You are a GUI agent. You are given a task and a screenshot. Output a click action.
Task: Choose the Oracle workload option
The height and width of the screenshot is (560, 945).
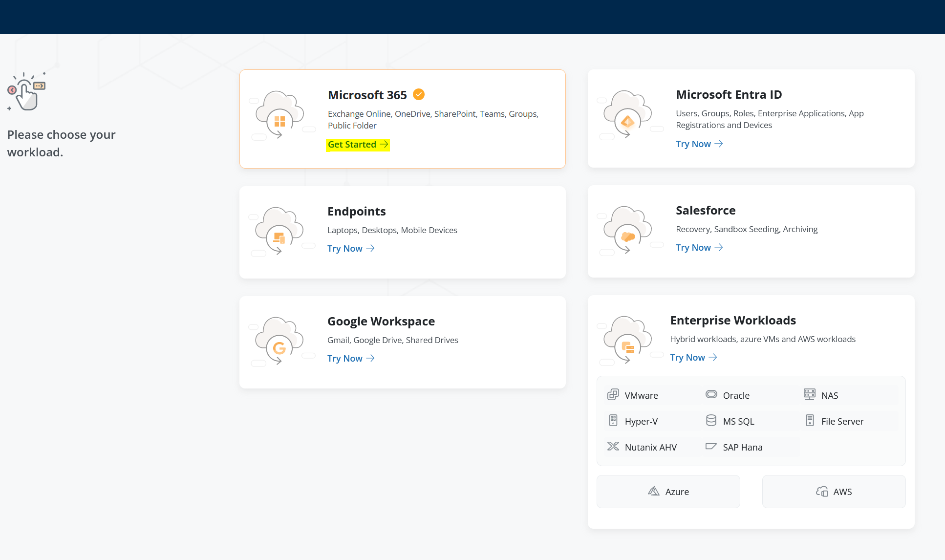pos(735,395)
